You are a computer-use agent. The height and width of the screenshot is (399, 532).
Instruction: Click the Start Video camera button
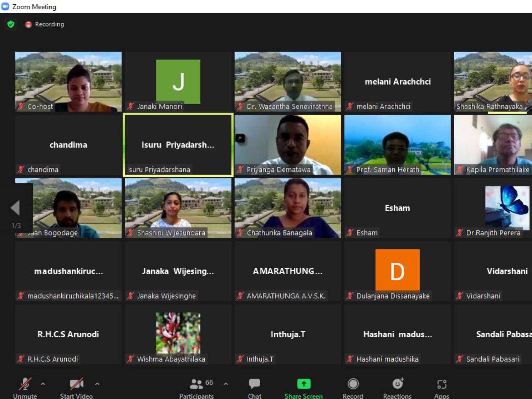(x=76, y=388)
